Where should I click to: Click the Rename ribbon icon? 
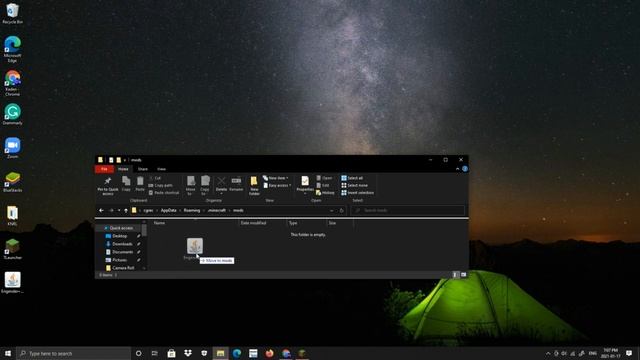point(236,184)
